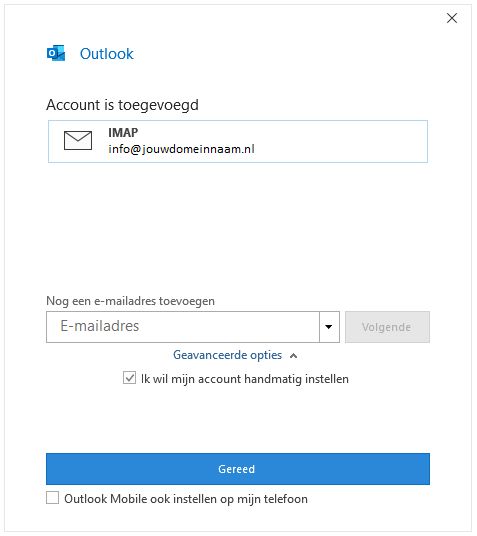Click the 'Account is toegevoegd' heading
Screen dimensions: 477x536
click(x=122, y=105)
